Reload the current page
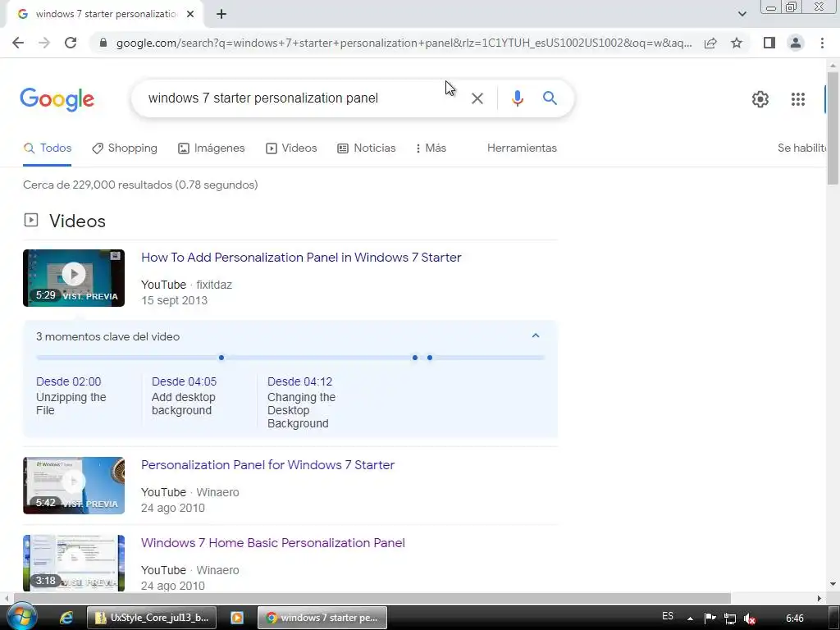The image size is (840, 630). [x=71, y=43]
